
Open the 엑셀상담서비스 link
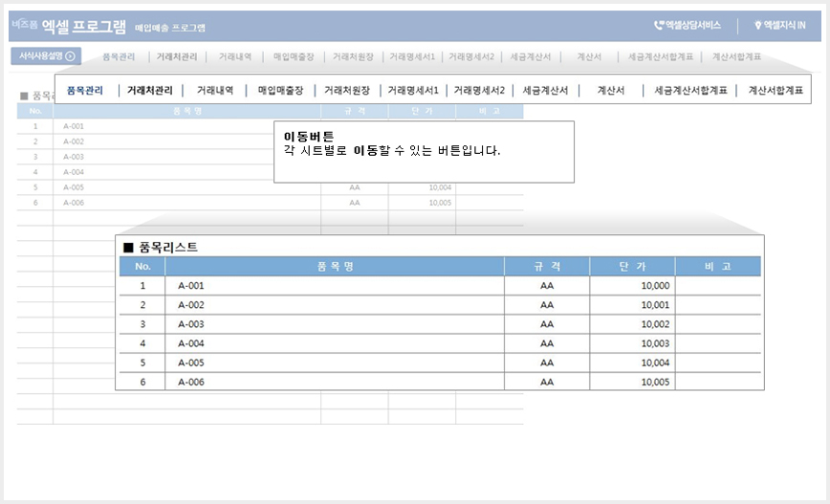coord(688,25)
